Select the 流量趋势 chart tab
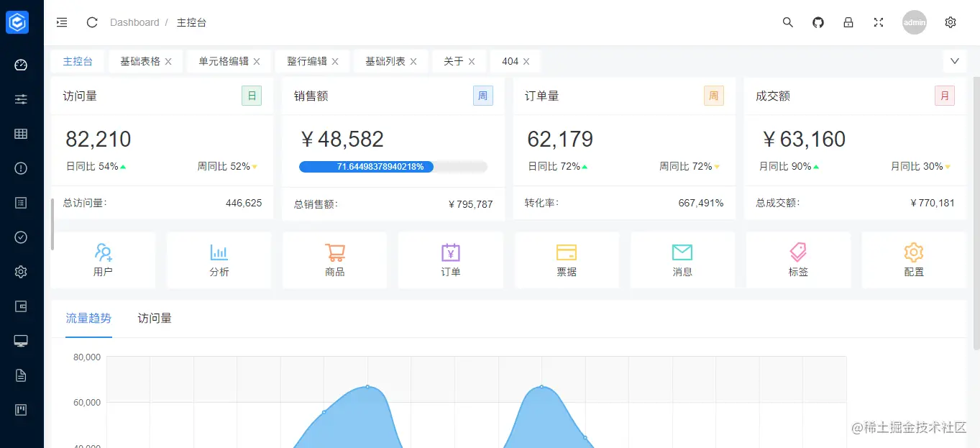 coord(88,318)
